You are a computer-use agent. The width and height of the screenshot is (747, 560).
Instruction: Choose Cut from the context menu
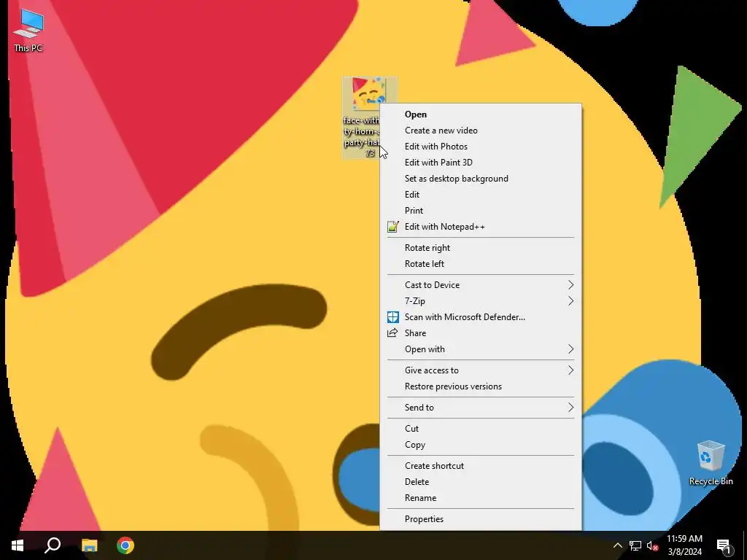pyautogui.click(x=481, y=429)
